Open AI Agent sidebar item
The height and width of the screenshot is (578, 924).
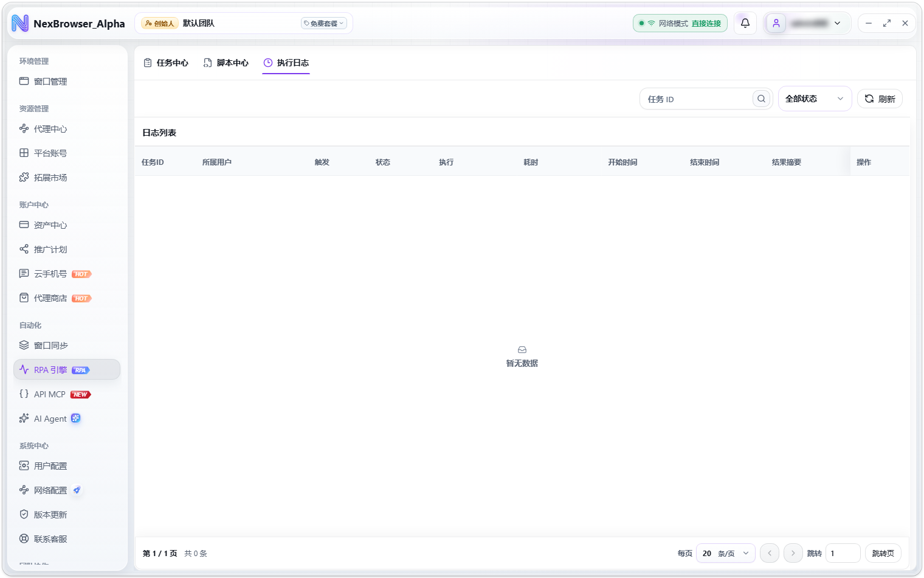(67, 419)
